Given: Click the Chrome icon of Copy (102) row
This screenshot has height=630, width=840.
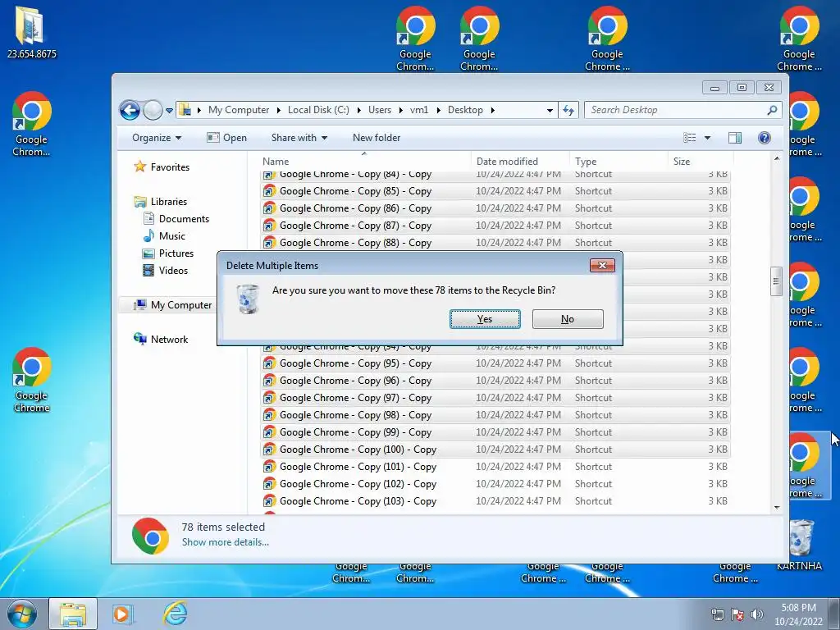Looking at the screenshot, I should (x=269, y=484).
